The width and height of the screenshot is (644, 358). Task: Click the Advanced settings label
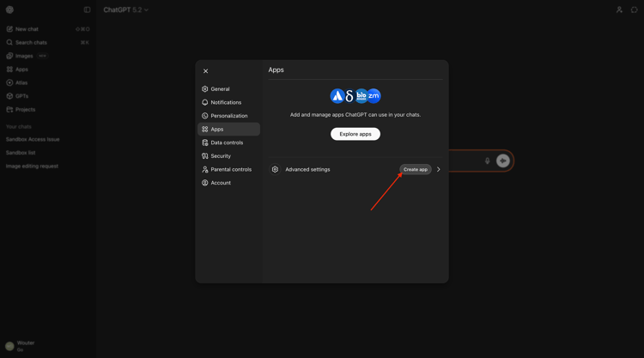point(307,169)
